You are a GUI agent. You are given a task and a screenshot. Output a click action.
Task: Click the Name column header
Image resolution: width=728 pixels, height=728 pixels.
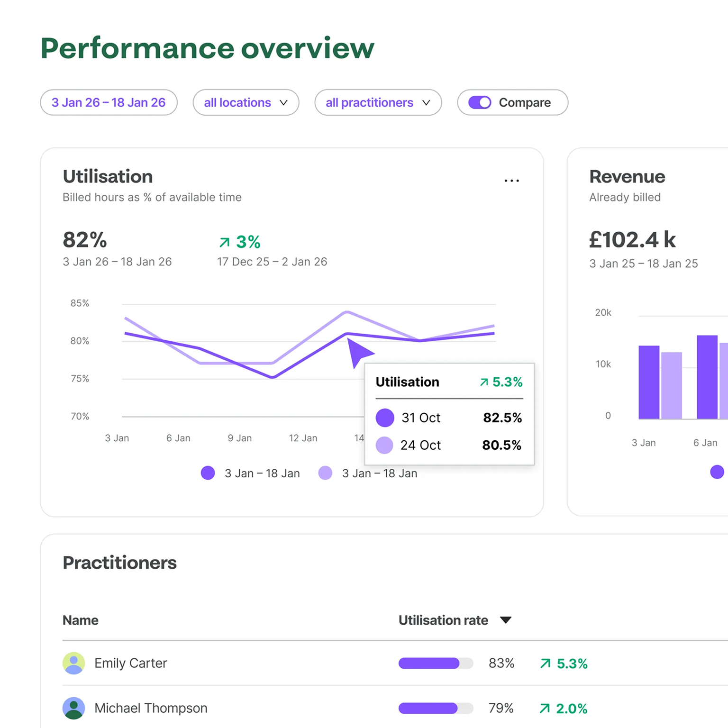pos(81,620)
